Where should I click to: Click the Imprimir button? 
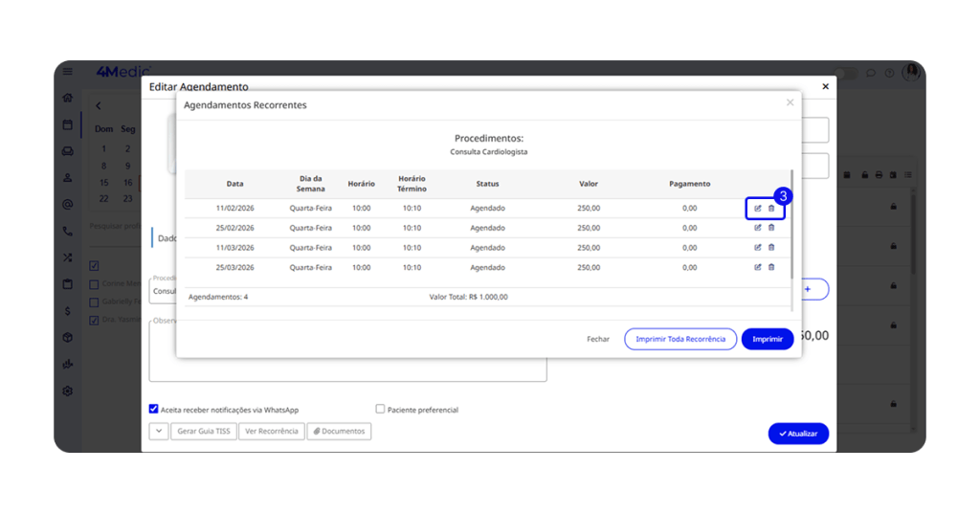click(x=768, y=339)
